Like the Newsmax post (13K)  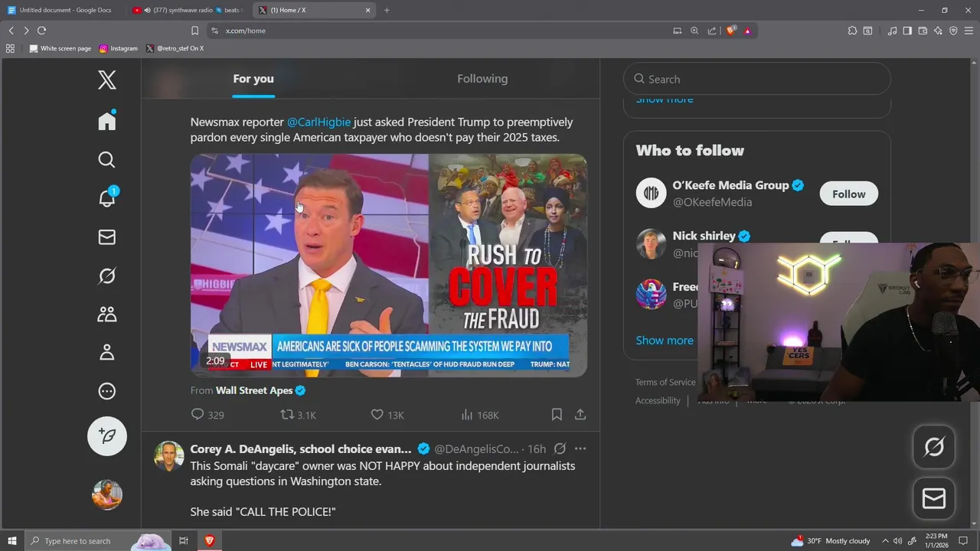pyautogui.click(x=387, y=415)
